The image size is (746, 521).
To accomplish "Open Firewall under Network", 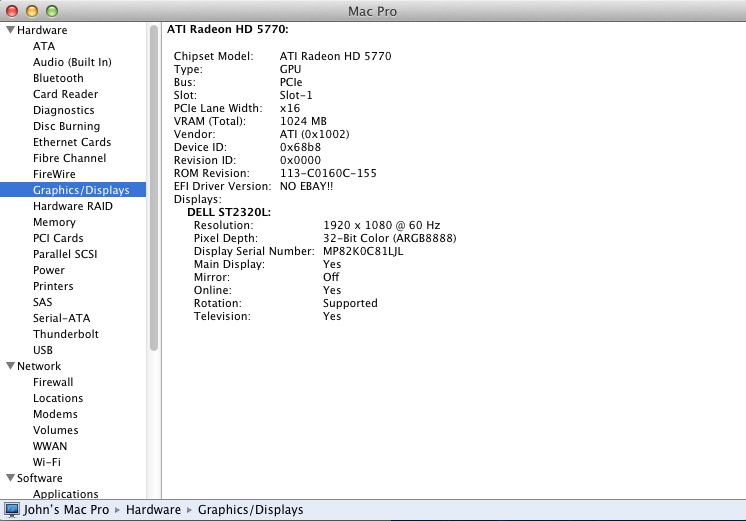I will tap(53, 382).
